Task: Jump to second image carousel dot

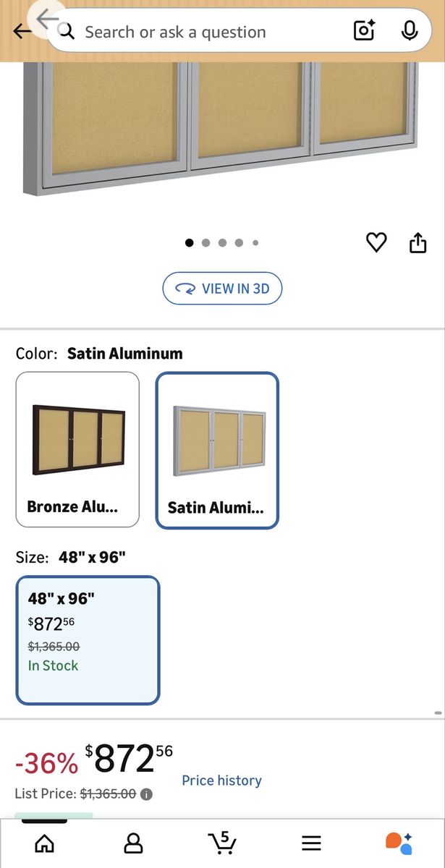Action: tap(206, 243)
